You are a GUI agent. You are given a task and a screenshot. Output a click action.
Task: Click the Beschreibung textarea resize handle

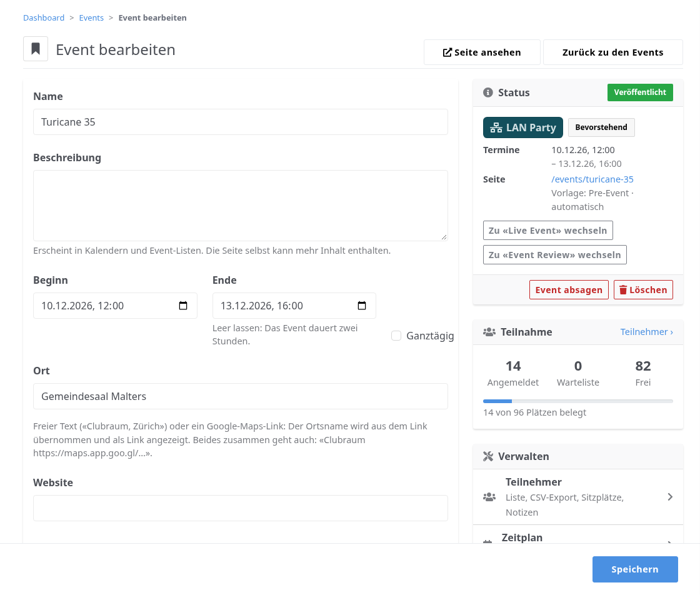(444, 237)
